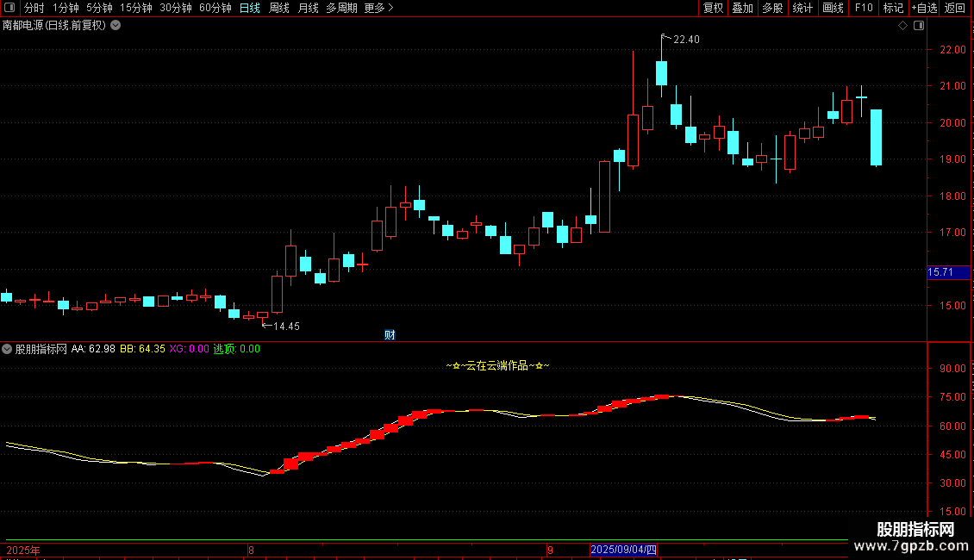Open the dropdown beside 南都电源 title

coord(116,26)
